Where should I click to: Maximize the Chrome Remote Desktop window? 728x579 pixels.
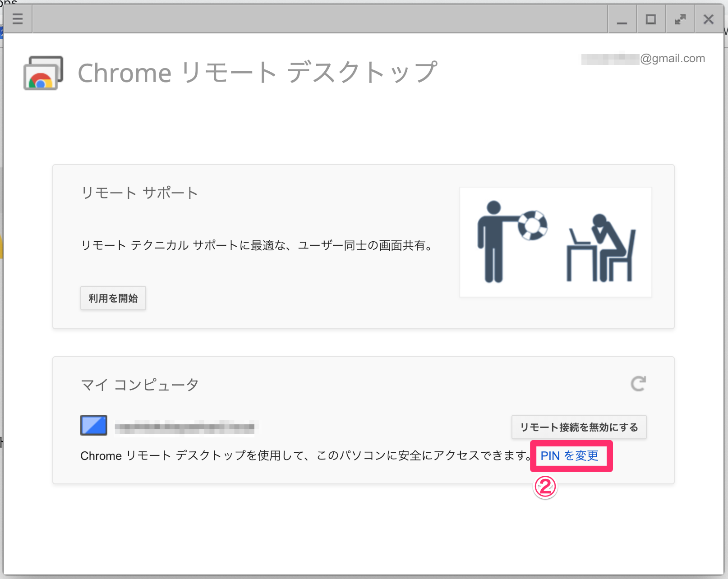pyautogui.click(x=651, y=19)
